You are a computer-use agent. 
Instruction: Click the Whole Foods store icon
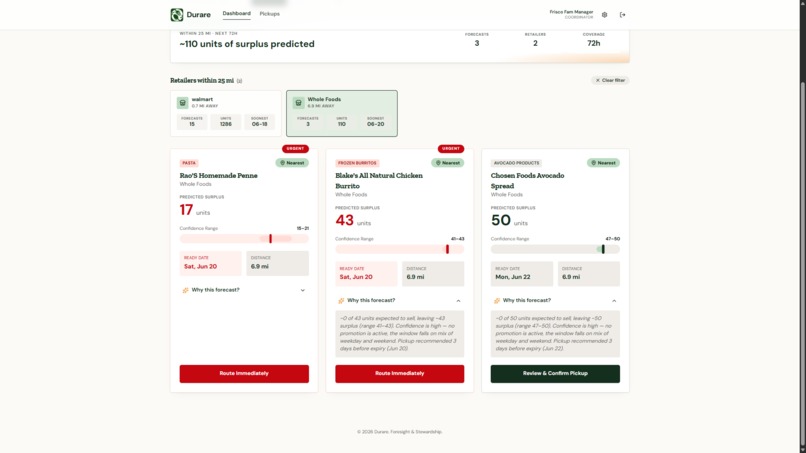298,103
